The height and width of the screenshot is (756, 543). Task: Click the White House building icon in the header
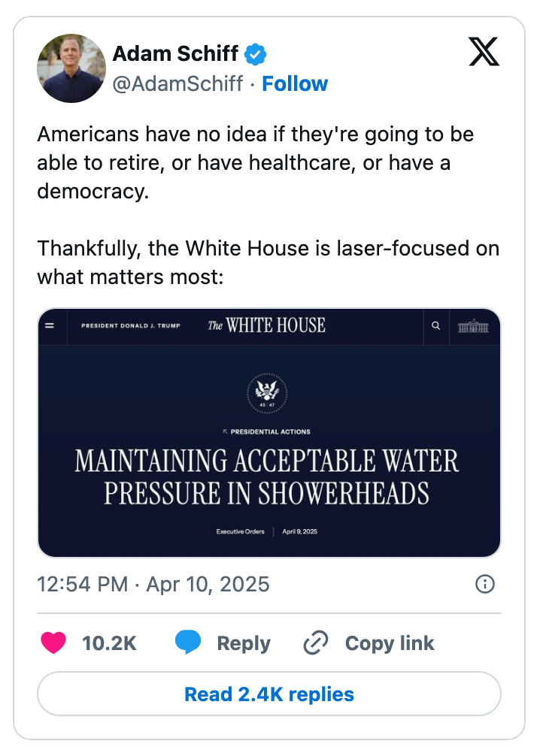tap(474, 327)
